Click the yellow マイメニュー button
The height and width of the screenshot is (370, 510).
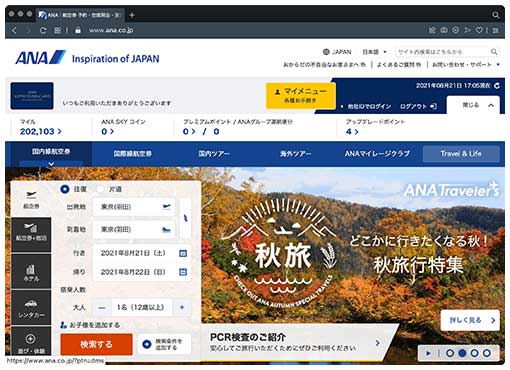point(301,95)
